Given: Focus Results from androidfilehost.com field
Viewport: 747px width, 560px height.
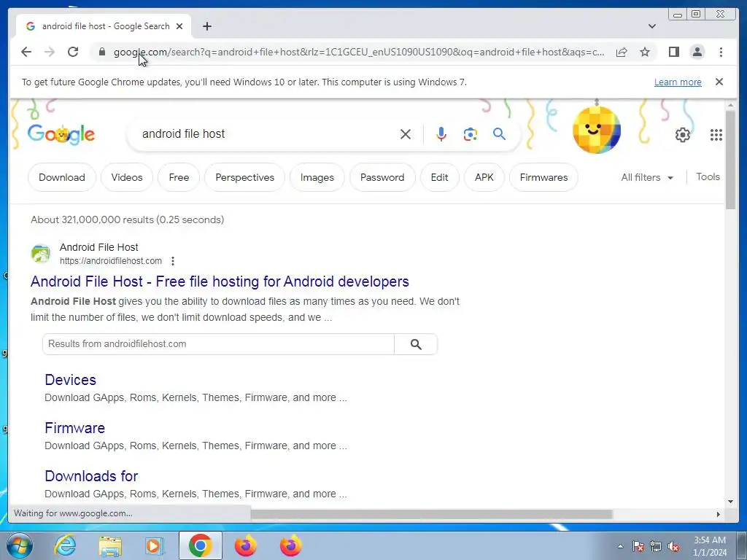Looking at the screenshot, I should 218,344.
